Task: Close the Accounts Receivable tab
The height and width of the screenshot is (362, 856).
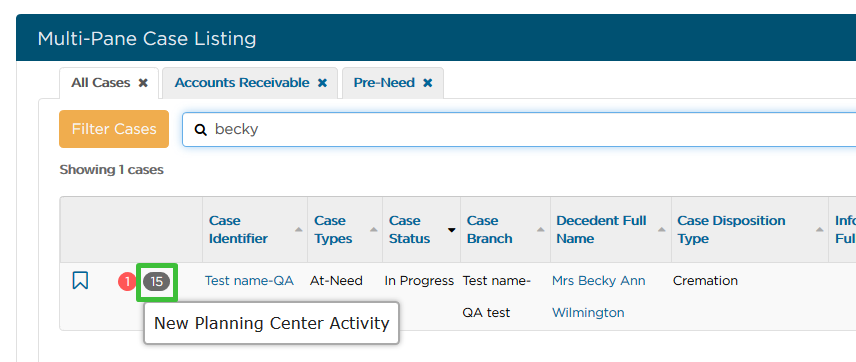Action: coord(323,83)
